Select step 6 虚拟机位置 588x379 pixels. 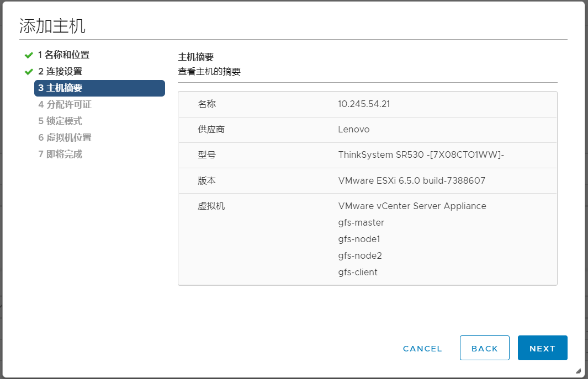(x=65, y=137)
